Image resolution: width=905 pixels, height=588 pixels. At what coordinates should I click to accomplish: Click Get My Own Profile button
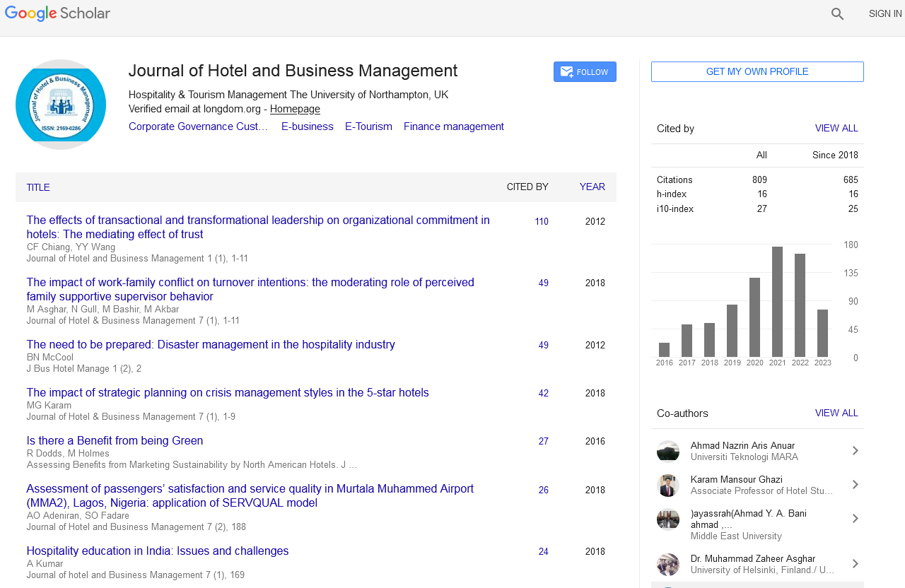[757, 72]
